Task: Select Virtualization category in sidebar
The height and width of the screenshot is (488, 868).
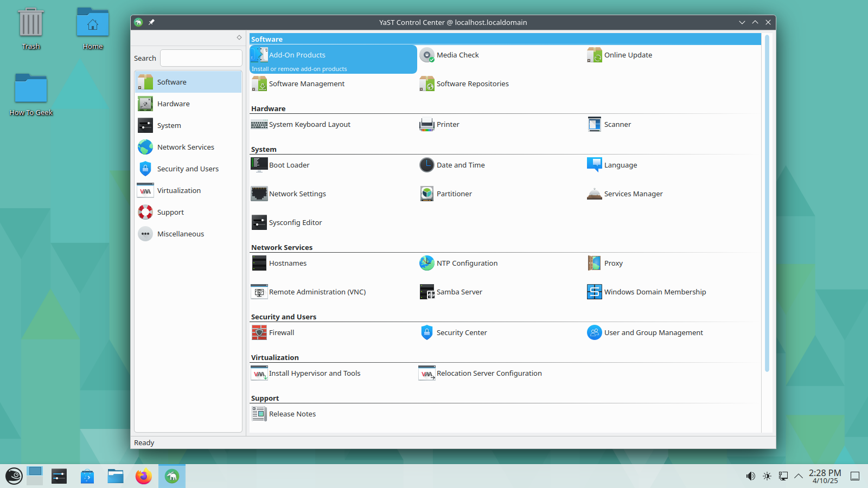Action: click(x=188, y=191)
